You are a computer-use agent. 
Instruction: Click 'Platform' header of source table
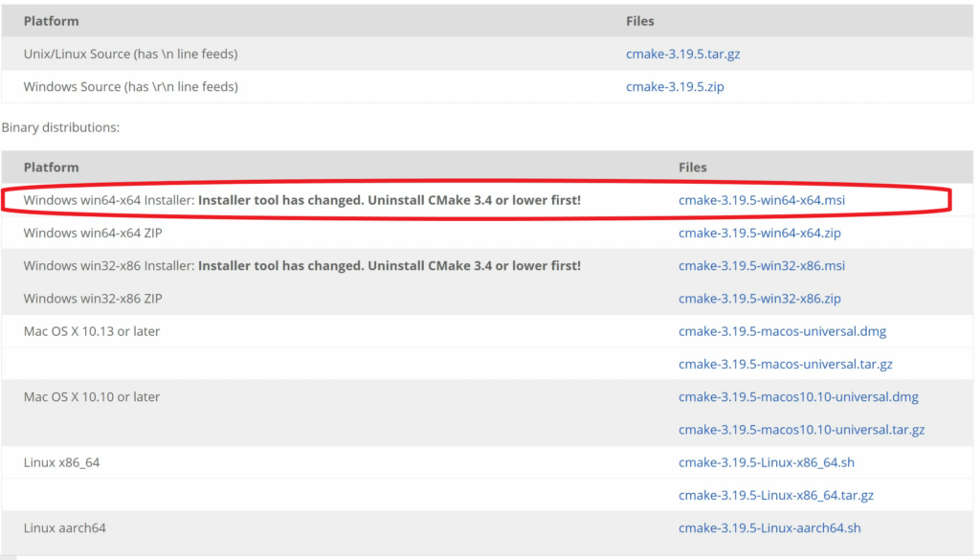click(x=52, y=21)
